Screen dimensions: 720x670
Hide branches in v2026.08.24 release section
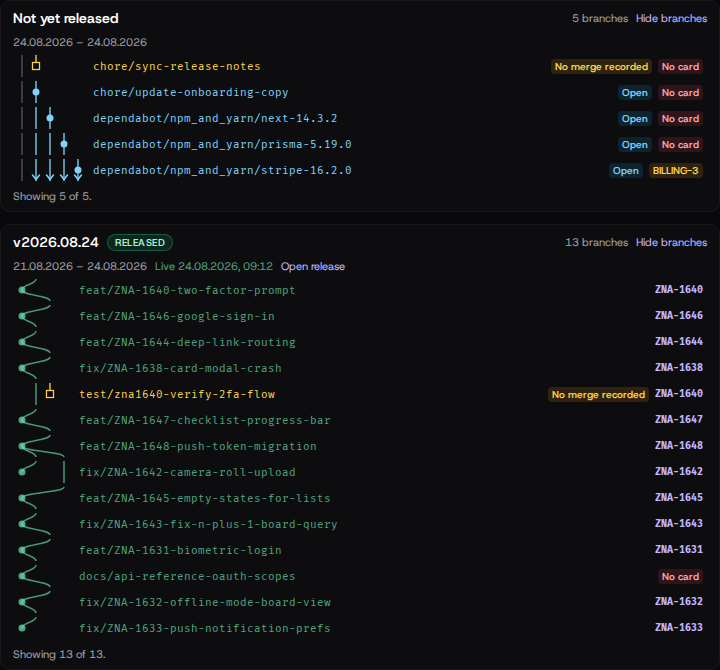pyautogui.click(x=671, y=242)
